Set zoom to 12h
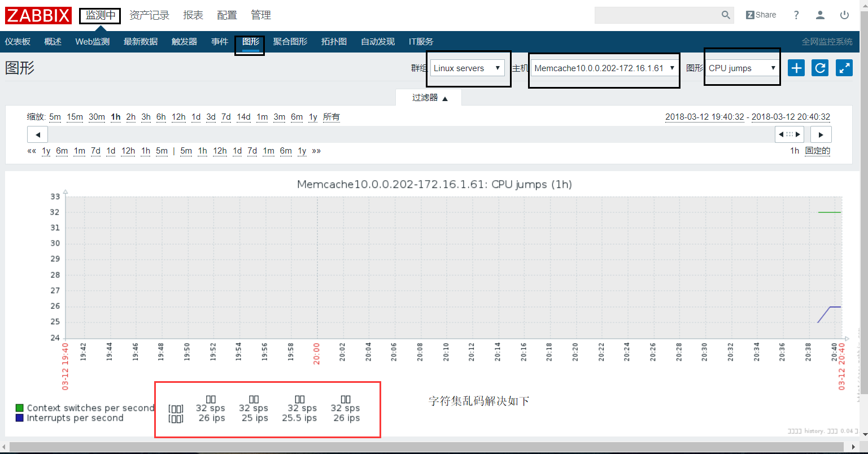The width and height of the screenshot is (868, 454). (x=178, y=117)
